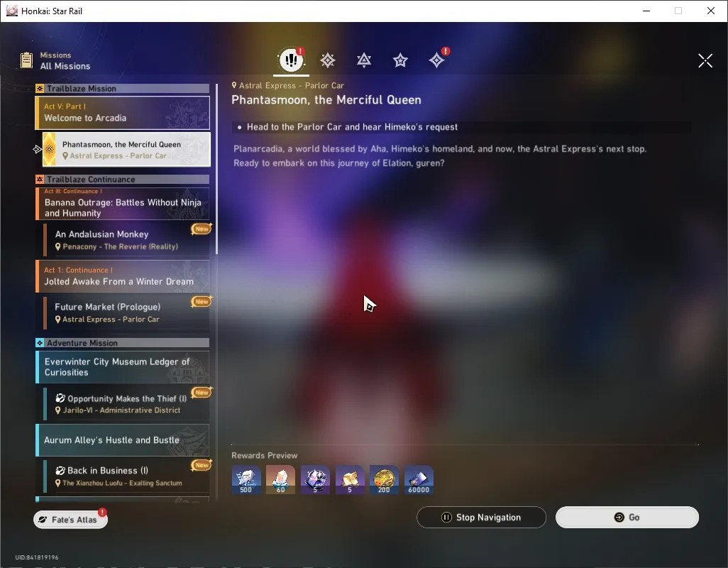
Task: Open the Adventure Mission filter icon with alert
Action: click(437, 60)
